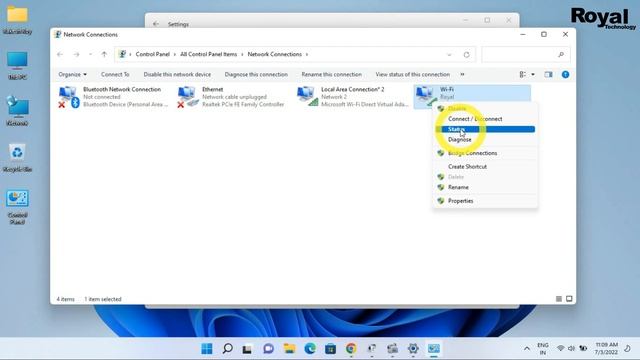Click ENG IN language indicator
The height and width of the screenshot is (360, 640).
pos(542,349)
